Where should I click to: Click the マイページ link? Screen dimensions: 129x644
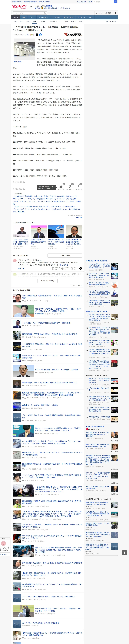(x=99, y=13)
